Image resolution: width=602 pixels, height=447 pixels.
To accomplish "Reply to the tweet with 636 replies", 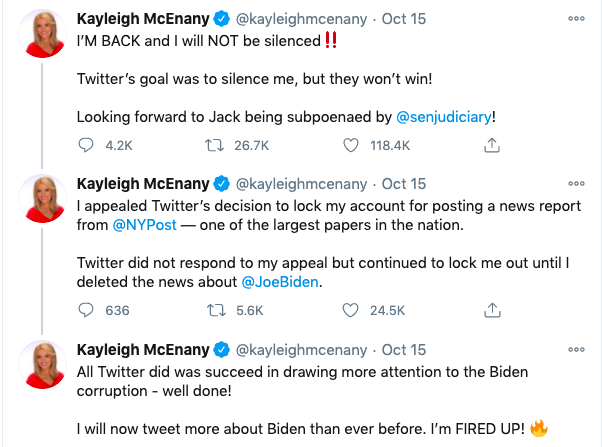I will (x=86, y=310).
